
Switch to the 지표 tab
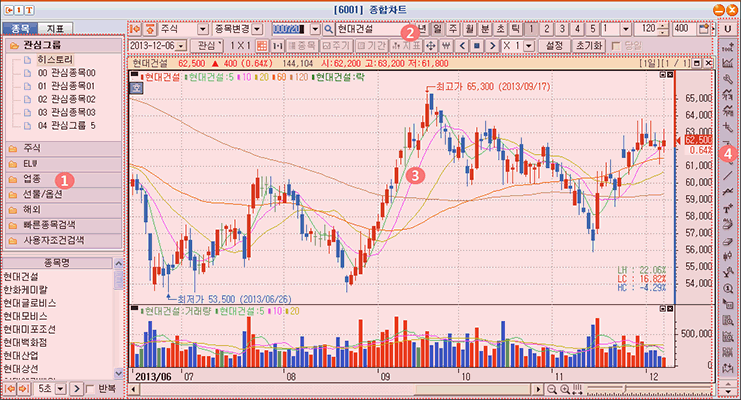click(x=56, y=27)
